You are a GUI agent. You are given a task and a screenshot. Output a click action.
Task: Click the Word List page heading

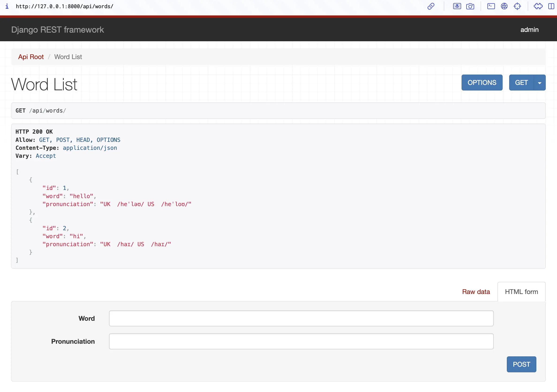[44, 85]
